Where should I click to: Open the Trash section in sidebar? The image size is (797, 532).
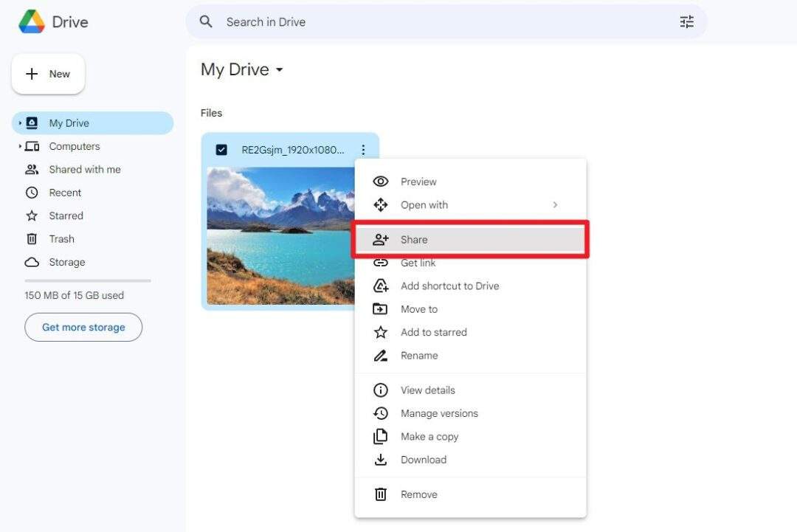92,239
